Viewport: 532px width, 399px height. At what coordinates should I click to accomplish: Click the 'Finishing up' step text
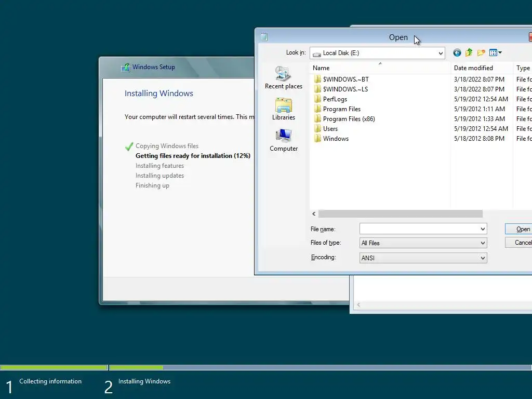point(152,185)
